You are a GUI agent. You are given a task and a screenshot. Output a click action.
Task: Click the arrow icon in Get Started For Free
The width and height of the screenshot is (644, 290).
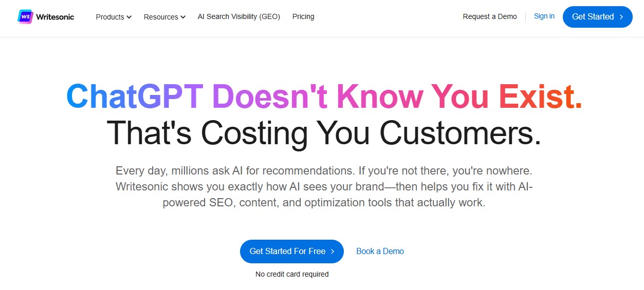pos(333,252)
